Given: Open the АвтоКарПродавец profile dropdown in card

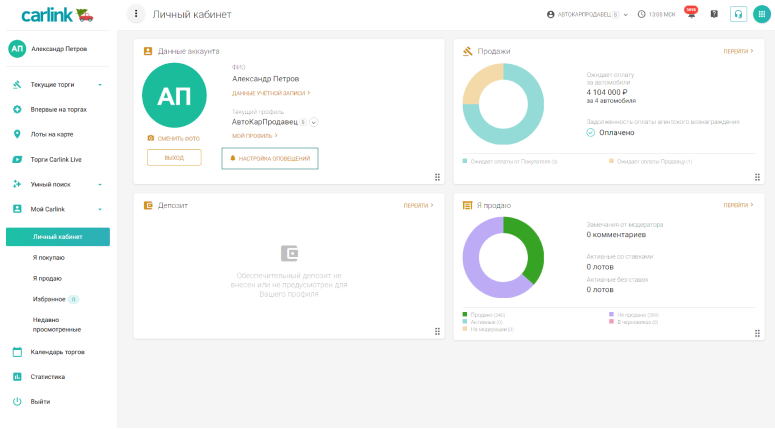Looking at the screenshot, I should pos(314,122).
